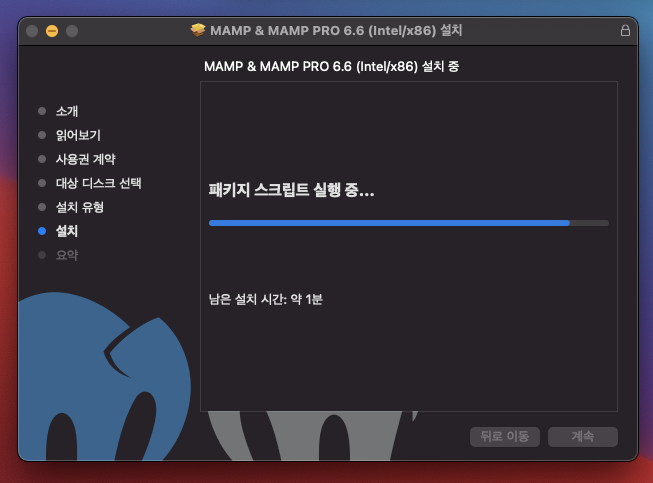This screenshot has height=483, width=653.
Task: Click the heading MAMP & MAMP PRO 6.6 설치 중
Action: (x=331, y=67)
